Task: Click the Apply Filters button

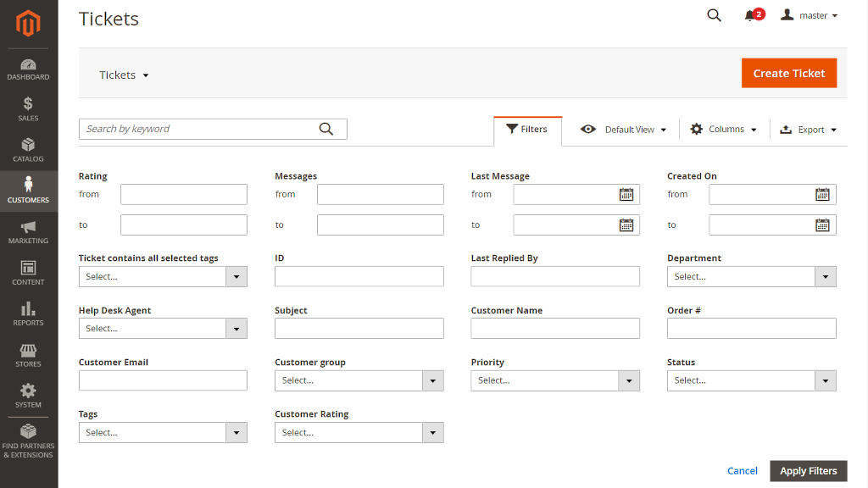Action: (x=808, y=471)
